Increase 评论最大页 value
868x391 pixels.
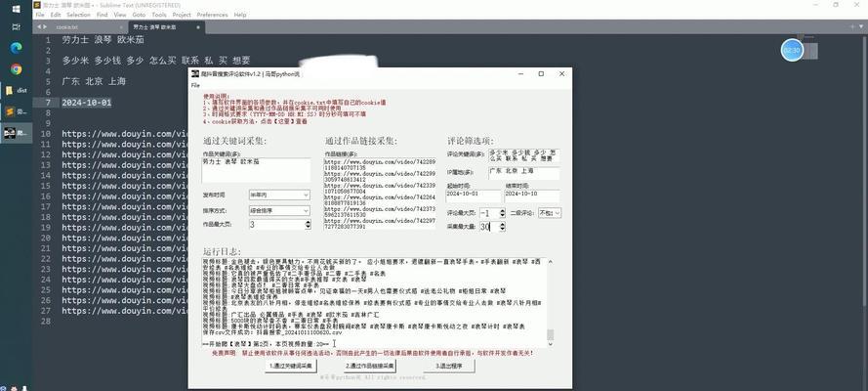(x=502, y=210)
